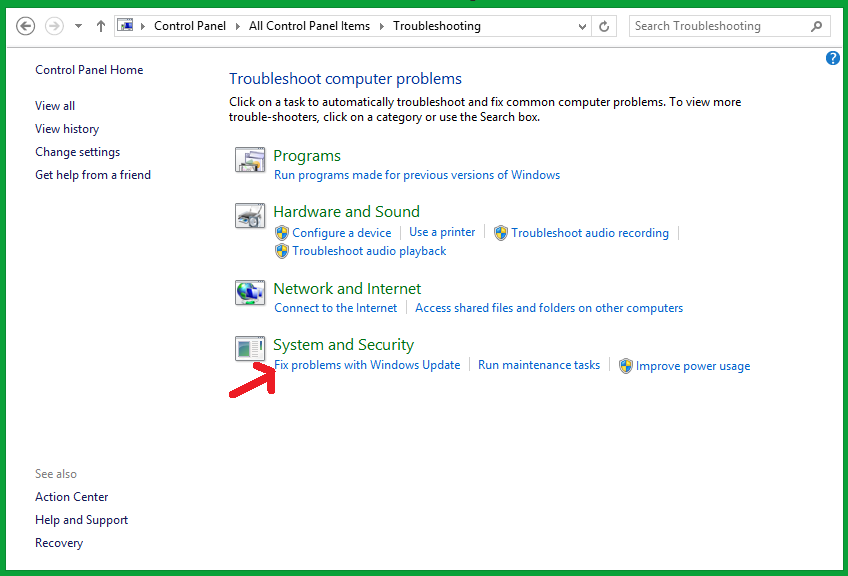
Task: Open Configure a device troubleshooter
Action: click(x=342, y=233)
